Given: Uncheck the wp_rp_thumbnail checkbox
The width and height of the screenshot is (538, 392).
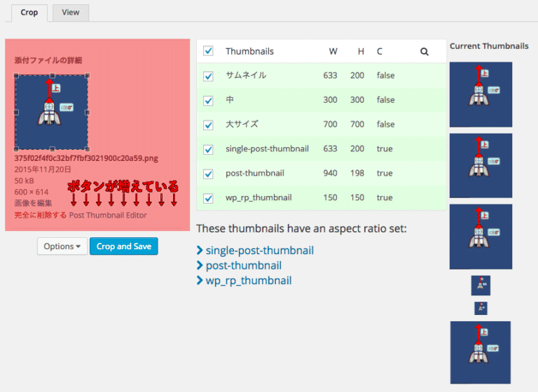Looking at the screenshot, I should pos(208,198).
